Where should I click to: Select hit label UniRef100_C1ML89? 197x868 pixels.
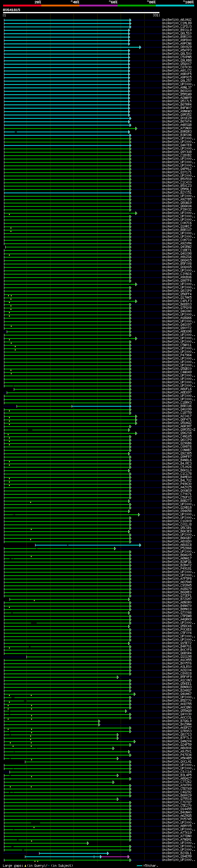177,23
